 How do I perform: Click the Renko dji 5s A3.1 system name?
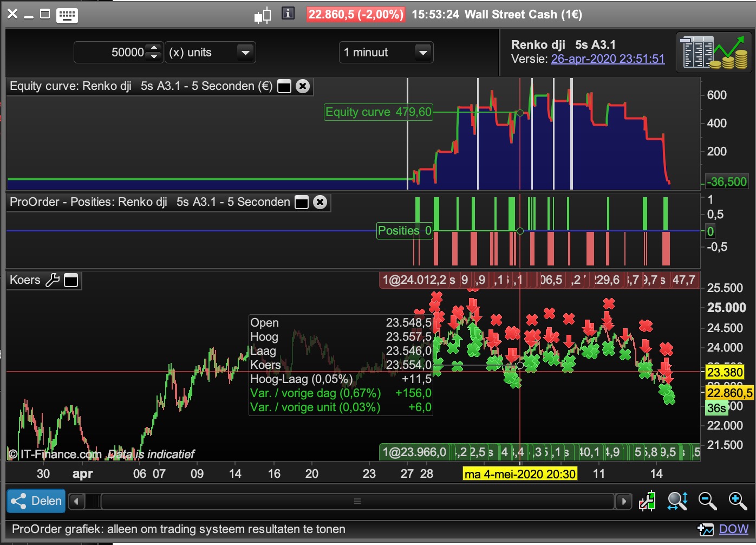[x=563, y=45]
